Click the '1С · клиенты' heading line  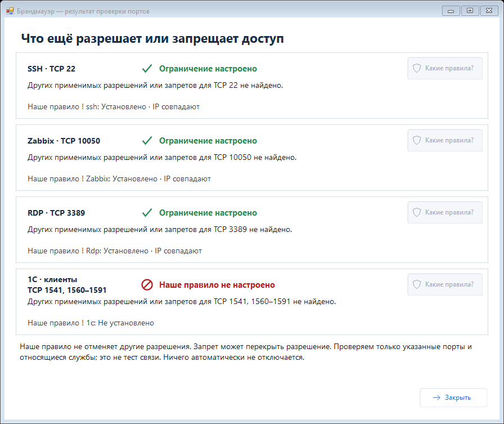(x=52, y=279)
